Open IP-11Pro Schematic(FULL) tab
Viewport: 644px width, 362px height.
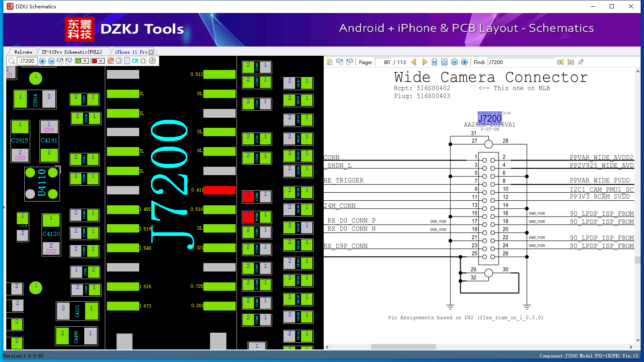(72, 52)
